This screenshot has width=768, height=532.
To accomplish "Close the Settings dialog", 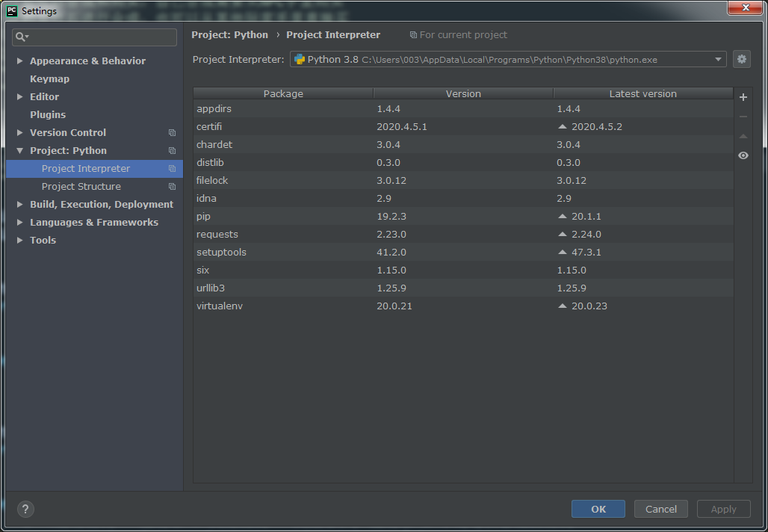I will click(745, 7).
